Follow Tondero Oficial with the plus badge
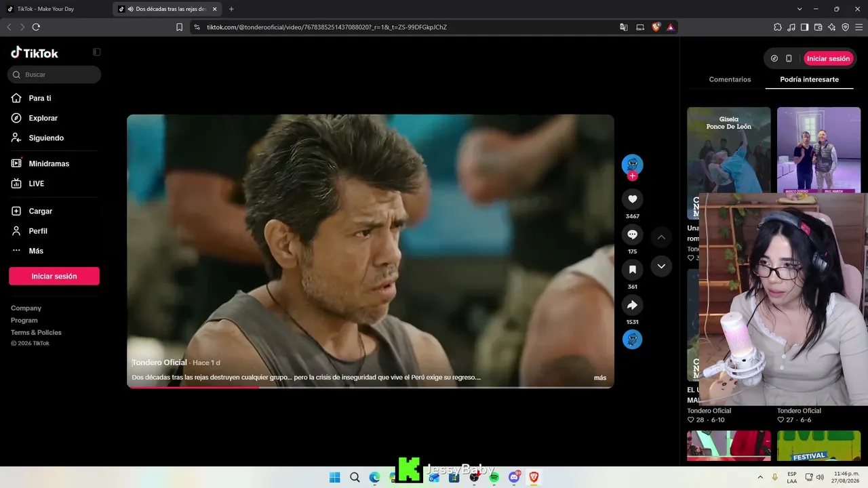868x488 pixels. pyautogui.click(x=632, y=176)
